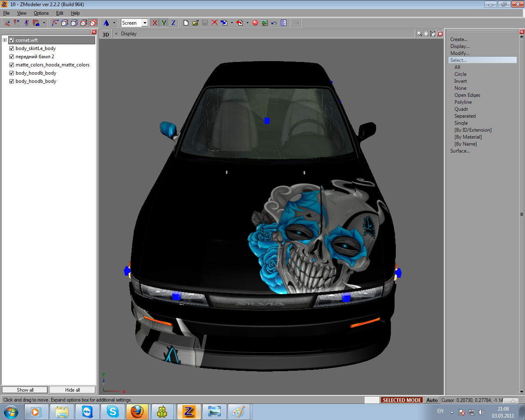Click the undo arrow icon
The width and height of the screenshot is (525, 420).
coord(274,23)
